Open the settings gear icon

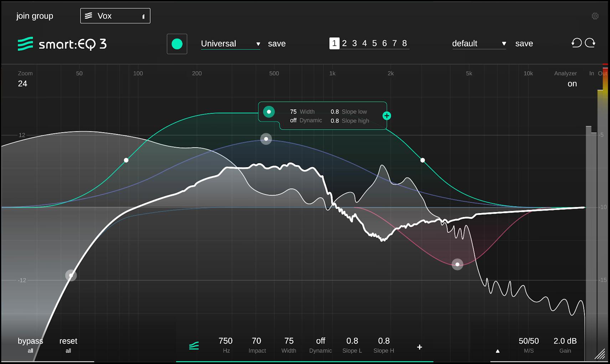[595, 16]
